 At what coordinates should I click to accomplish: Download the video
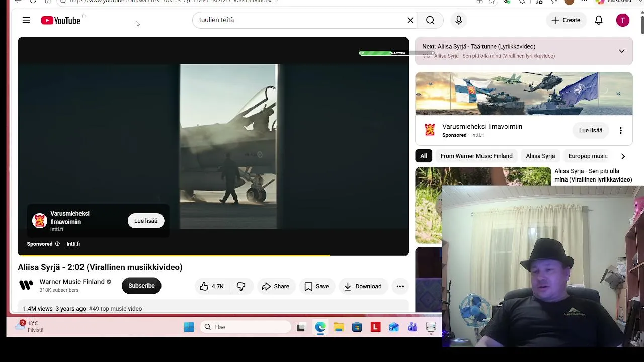point(363,286)
